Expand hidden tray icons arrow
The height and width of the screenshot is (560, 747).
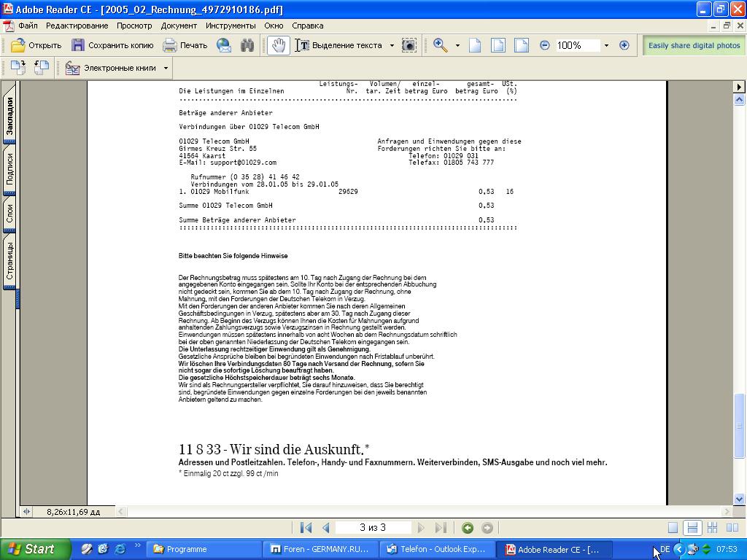coord(679,549)
